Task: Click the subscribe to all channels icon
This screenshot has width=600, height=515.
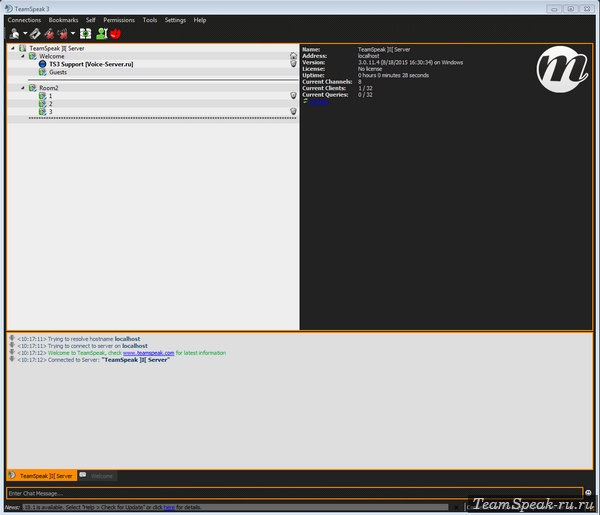Action: coord(85,34)
